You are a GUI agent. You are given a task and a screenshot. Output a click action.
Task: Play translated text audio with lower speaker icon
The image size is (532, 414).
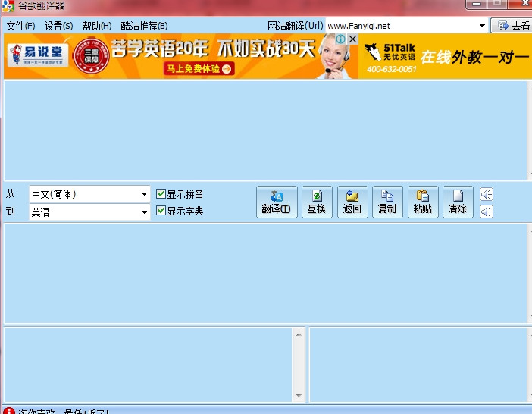point(487,212)
